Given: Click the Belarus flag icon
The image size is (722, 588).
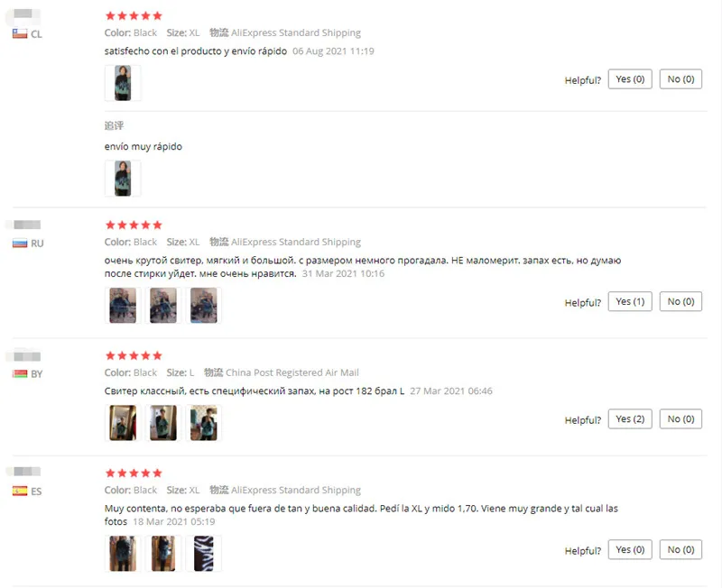Looking at the screenshot, I should (20, 373).
